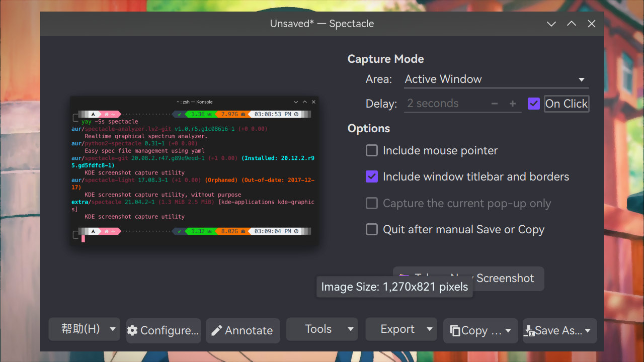Check Quit after manual Save or Copy
The width and height of the screenshot is (644, 362).
tap(372, 229)
